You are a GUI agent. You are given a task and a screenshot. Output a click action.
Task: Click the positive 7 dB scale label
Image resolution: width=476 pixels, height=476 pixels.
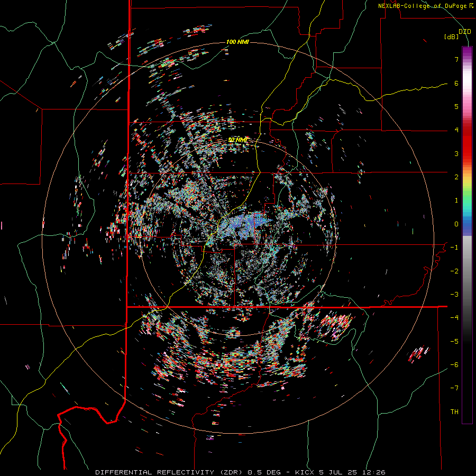click(x=456, y=59)
